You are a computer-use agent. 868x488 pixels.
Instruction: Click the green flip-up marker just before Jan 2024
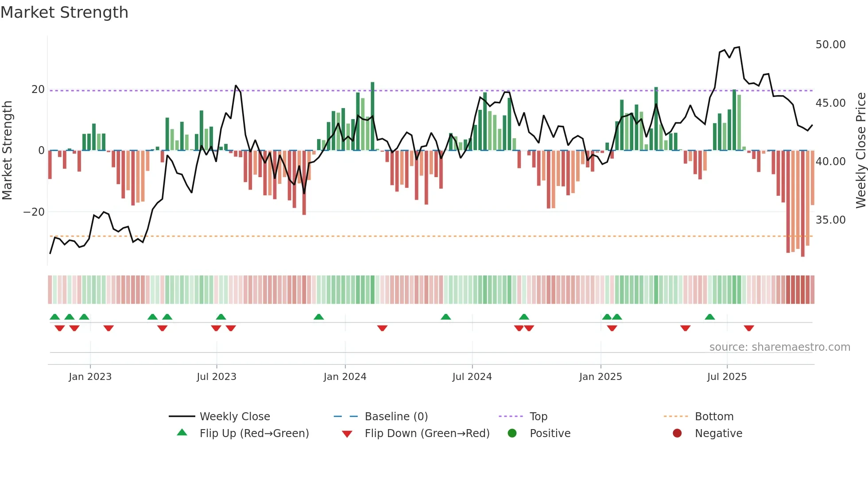(319, 317)
